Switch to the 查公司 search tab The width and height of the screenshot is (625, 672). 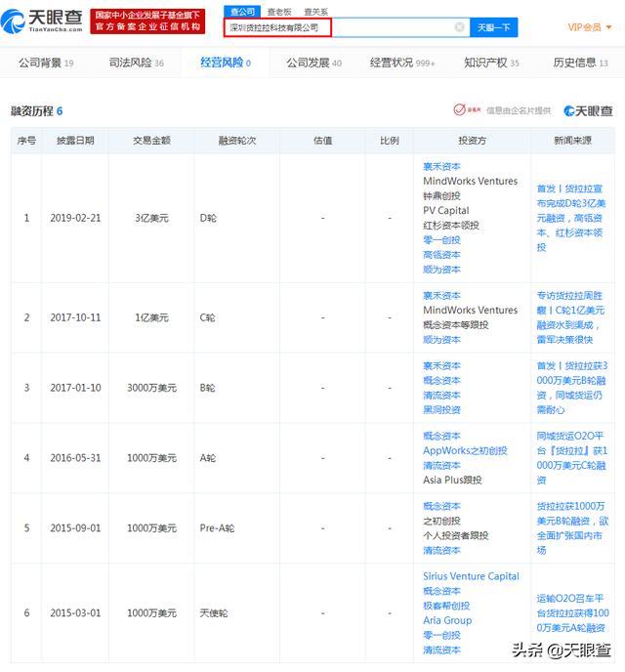[242, 12]
